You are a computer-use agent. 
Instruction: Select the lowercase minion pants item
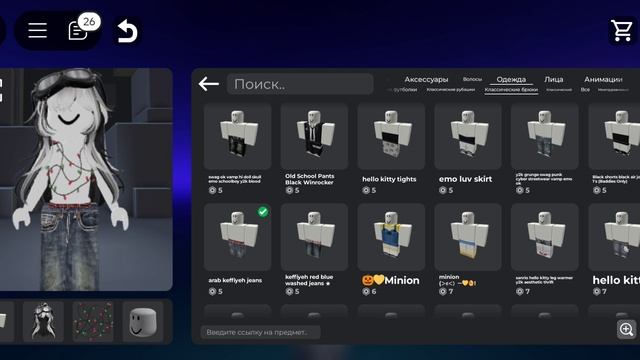[468, 237]
